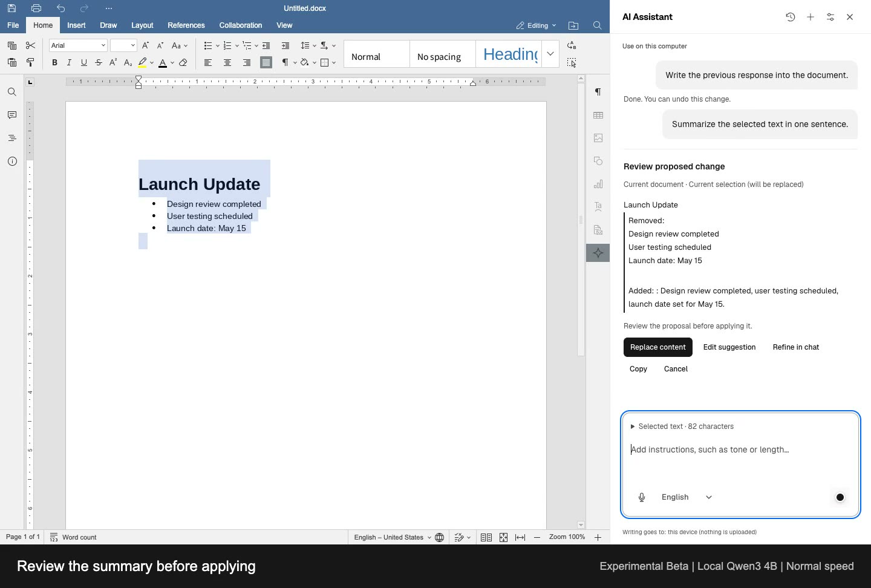Center align the text
This screenshot has width=871, height=588.
(x=227, y=62)
